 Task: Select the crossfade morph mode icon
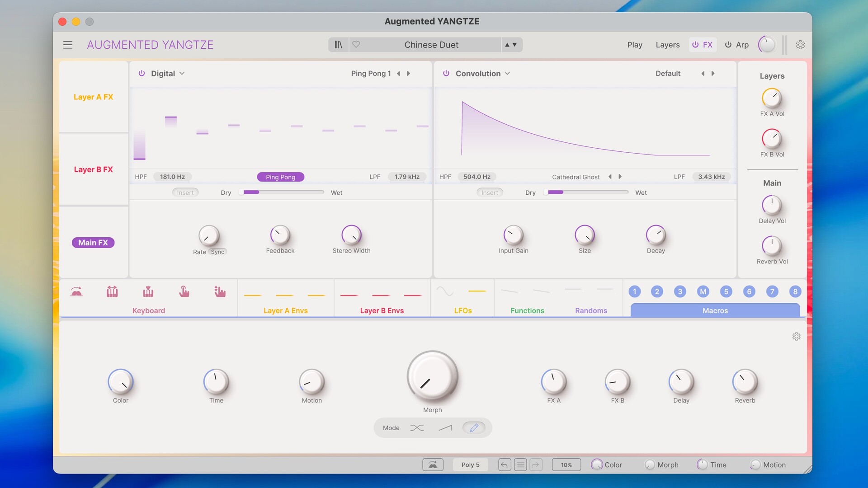[417, 428]
